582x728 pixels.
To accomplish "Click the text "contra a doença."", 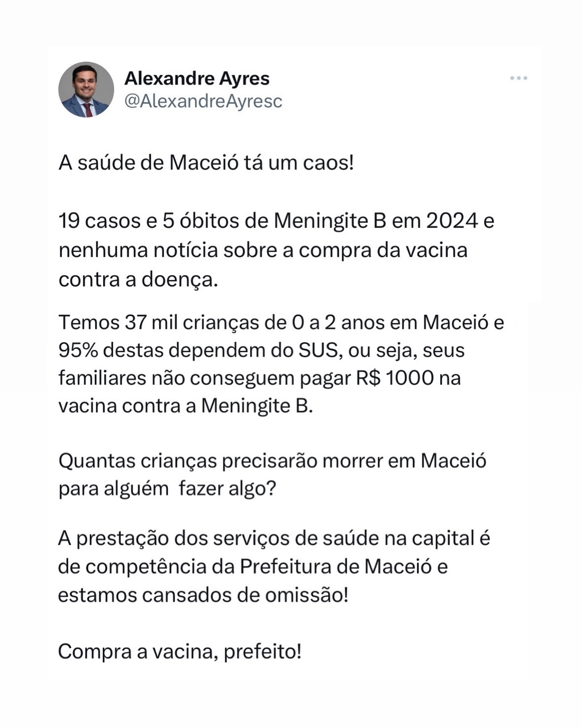I will pos(138,279).
